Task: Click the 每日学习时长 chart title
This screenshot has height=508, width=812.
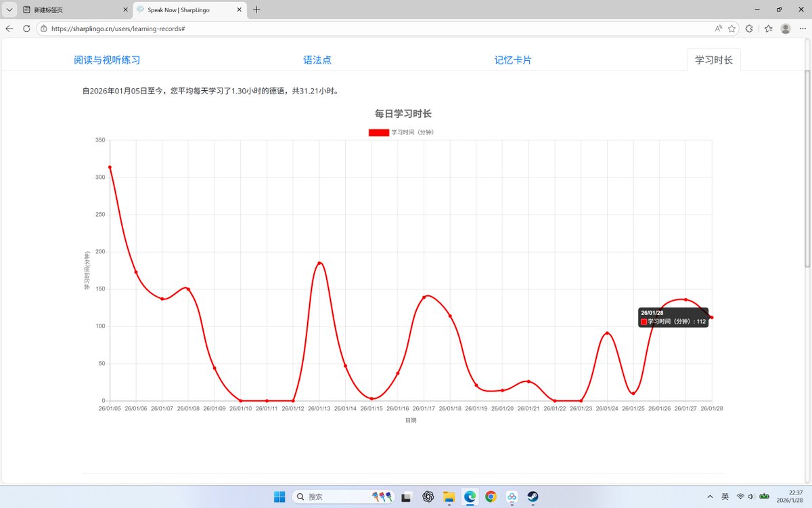Action: point(403,113)
